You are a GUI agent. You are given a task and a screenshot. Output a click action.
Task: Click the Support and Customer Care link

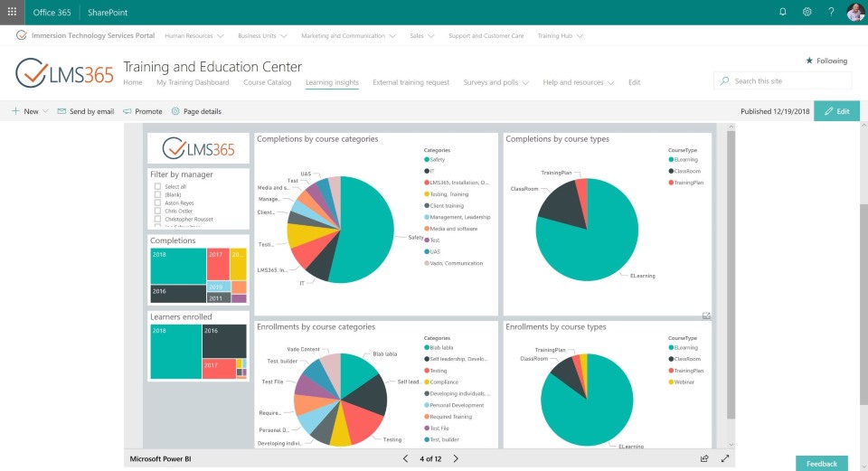[486, 36]
